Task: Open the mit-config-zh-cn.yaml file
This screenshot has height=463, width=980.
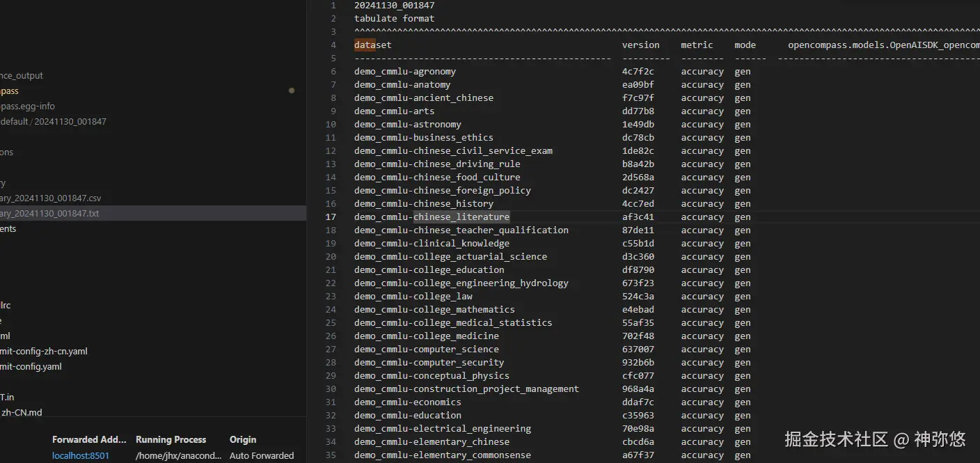Action: pyautogui.click(x=44, y=351)
